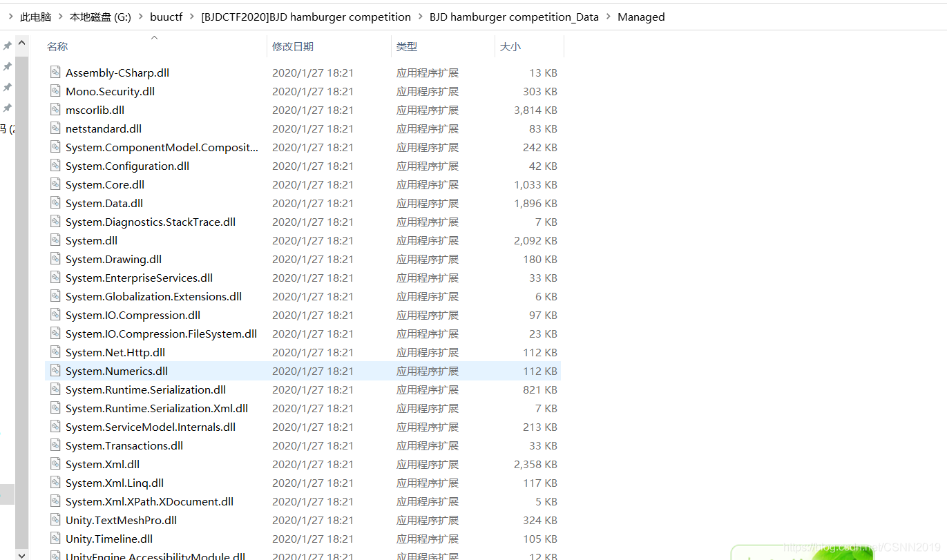Click the Mono.Security.dll file icon

(56, 91)
